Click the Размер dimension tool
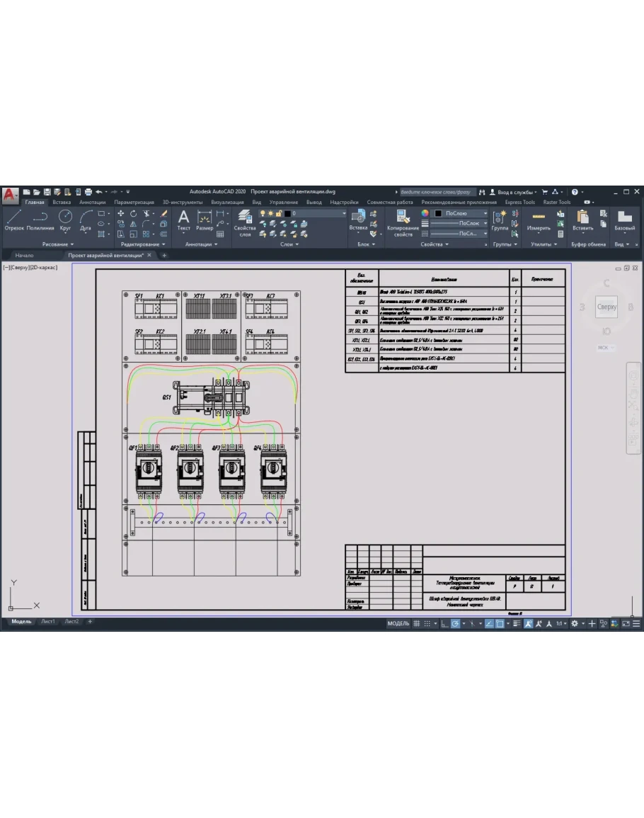The image size is (644, 818). (x=205, y=220)
